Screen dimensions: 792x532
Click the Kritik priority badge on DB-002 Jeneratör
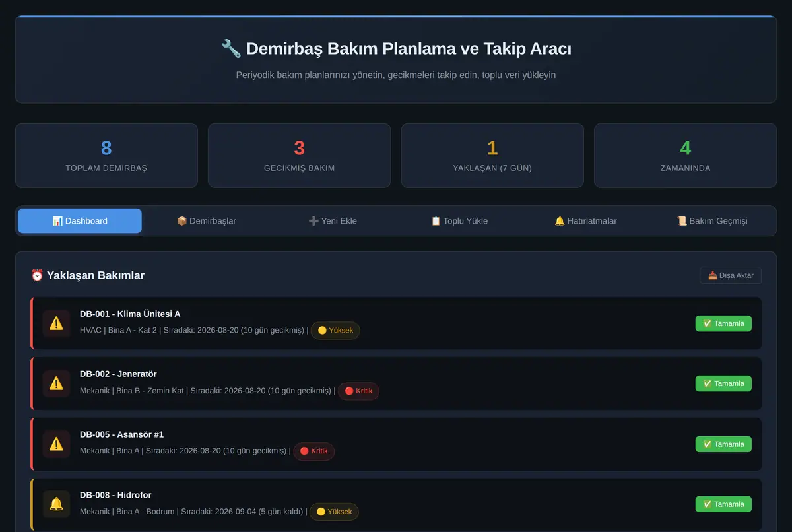coord(358,391)
